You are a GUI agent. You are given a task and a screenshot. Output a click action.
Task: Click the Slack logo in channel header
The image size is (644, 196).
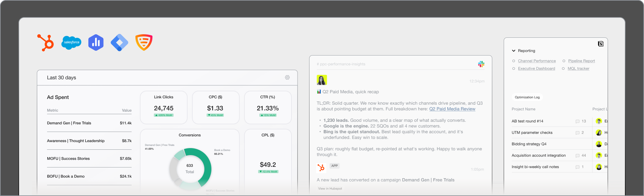(x=481, y=64)
